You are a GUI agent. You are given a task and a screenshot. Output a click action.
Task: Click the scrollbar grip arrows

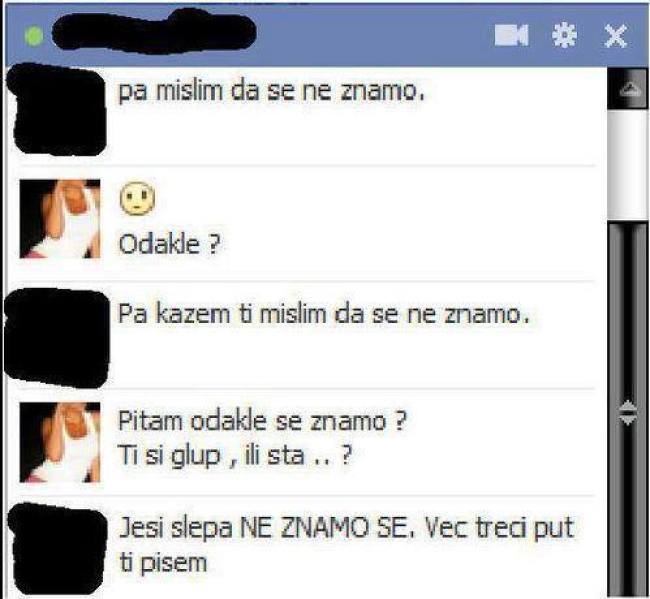click(x=628, y=412)
